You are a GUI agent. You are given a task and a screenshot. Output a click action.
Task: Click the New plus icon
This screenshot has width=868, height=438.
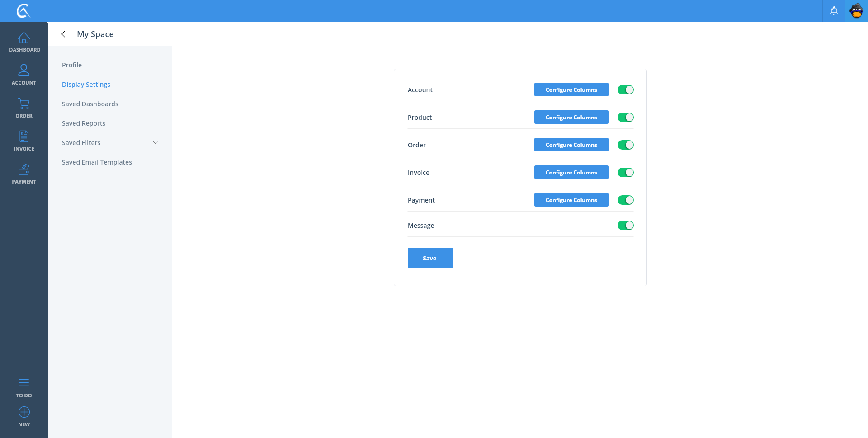[x=24, y=413]
